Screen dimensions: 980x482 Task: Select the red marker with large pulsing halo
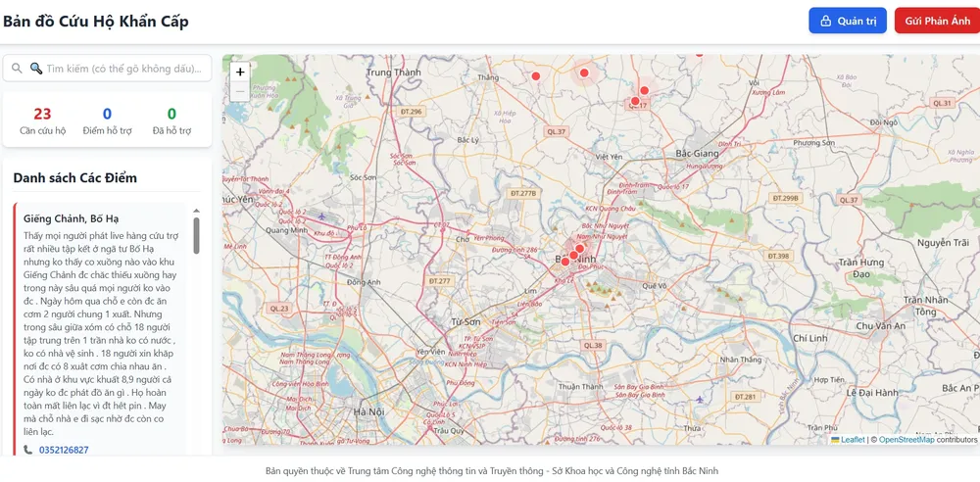(x=584, y=72)
